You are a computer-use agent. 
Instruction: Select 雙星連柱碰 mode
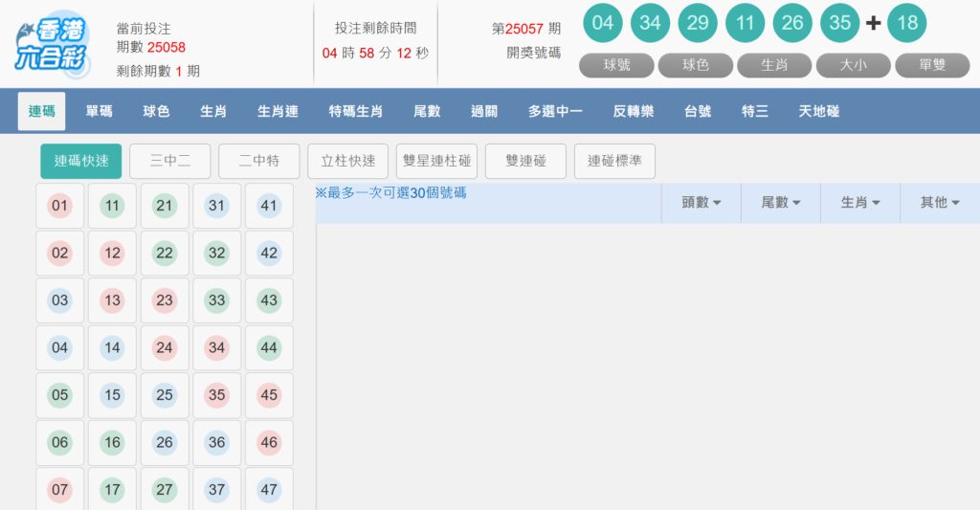coord(436,162)
